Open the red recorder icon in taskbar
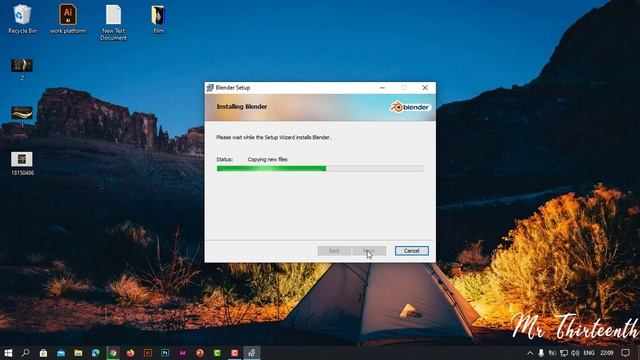Image resolution: width=640 pixels, height=360 pixels. coord(235,353)
